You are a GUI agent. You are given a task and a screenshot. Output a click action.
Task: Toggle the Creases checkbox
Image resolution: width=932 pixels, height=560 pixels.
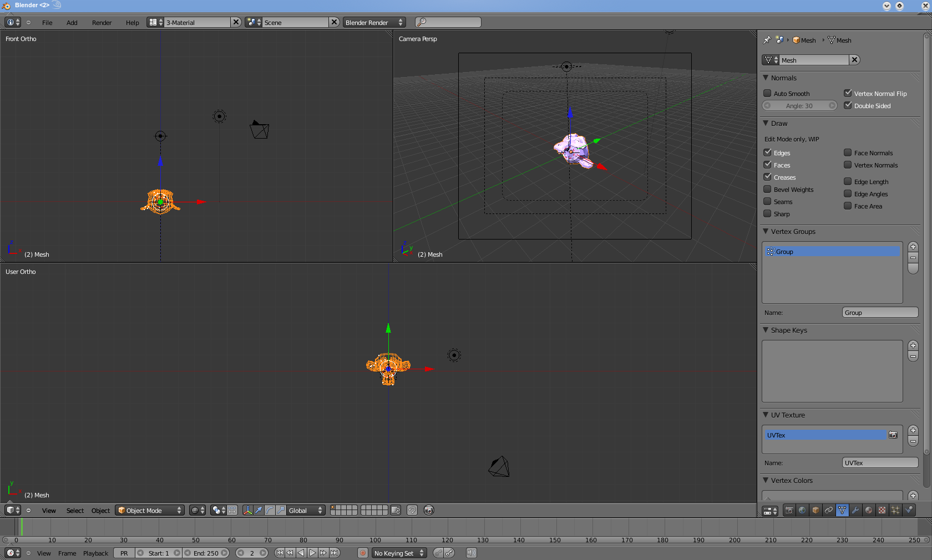pyautogui.click(x=767, y=177)
